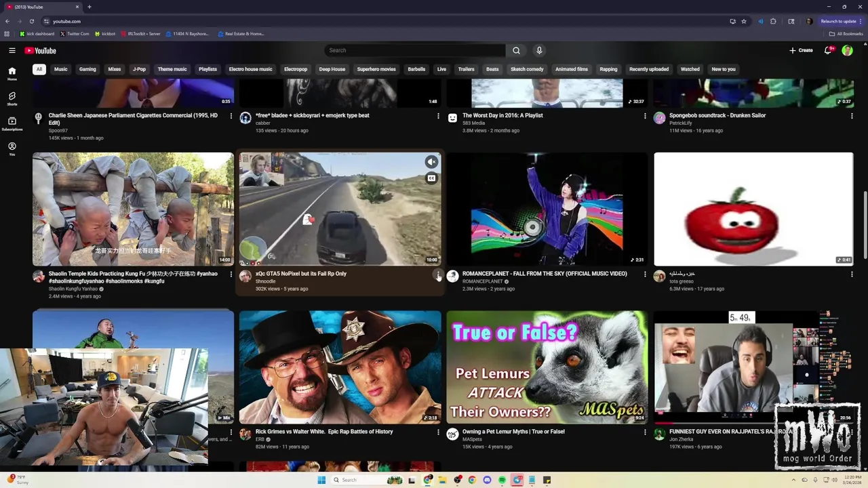The width and height of the screenshot is (868, 488).
Task: Open the account avatar menu
Action: coord(847,50)
